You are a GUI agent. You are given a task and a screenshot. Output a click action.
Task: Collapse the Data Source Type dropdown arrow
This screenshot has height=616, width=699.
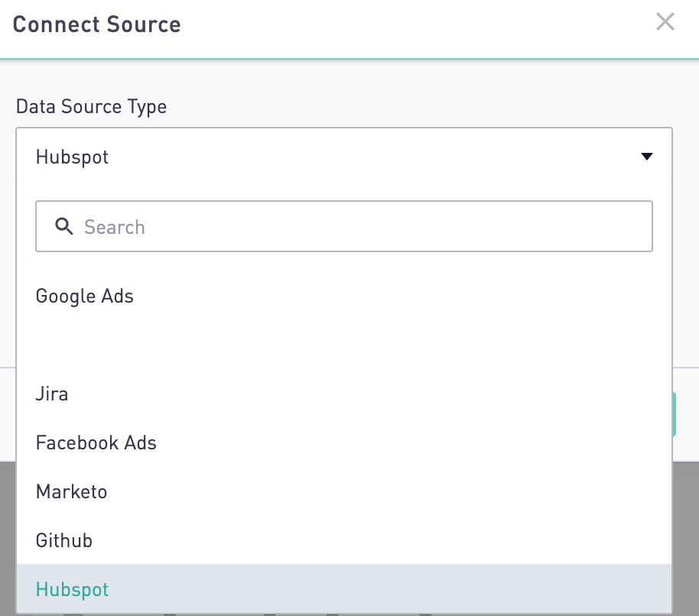pyautogui.click(x=647, y=157)
